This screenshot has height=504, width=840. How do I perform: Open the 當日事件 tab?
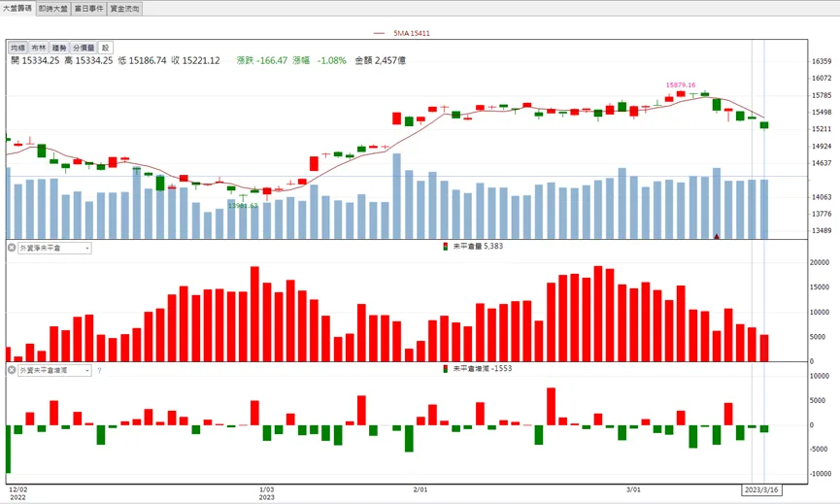click(89, 9)
